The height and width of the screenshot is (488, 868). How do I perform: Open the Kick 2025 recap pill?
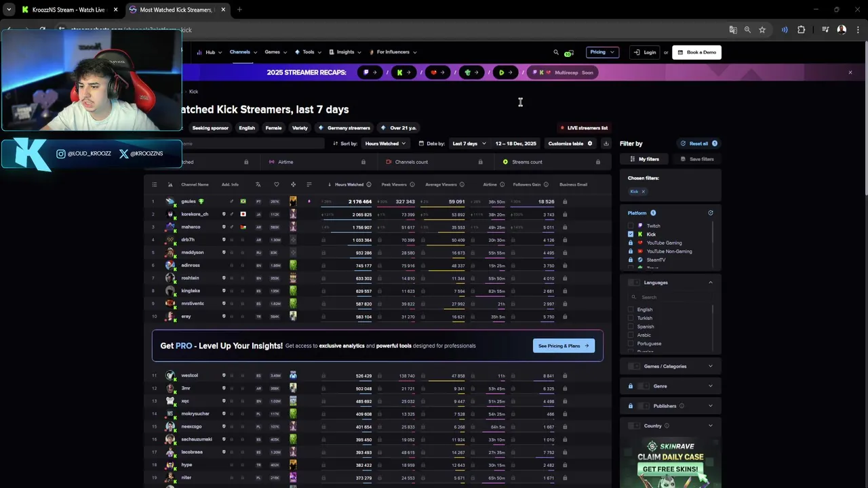404,73
